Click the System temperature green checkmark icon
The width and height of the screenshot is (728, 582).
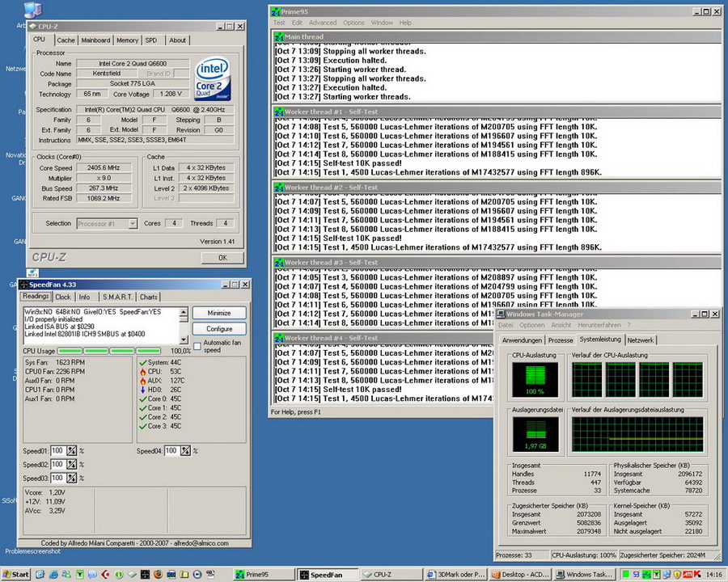pos(142,362)
